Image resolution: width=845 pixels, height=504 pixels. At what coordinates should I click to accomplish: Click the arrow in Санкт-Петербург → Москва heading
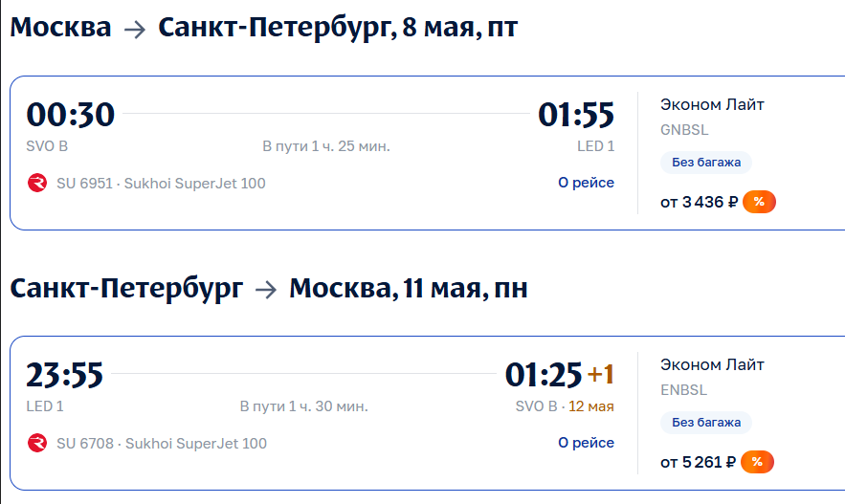(x=266, y=289)
